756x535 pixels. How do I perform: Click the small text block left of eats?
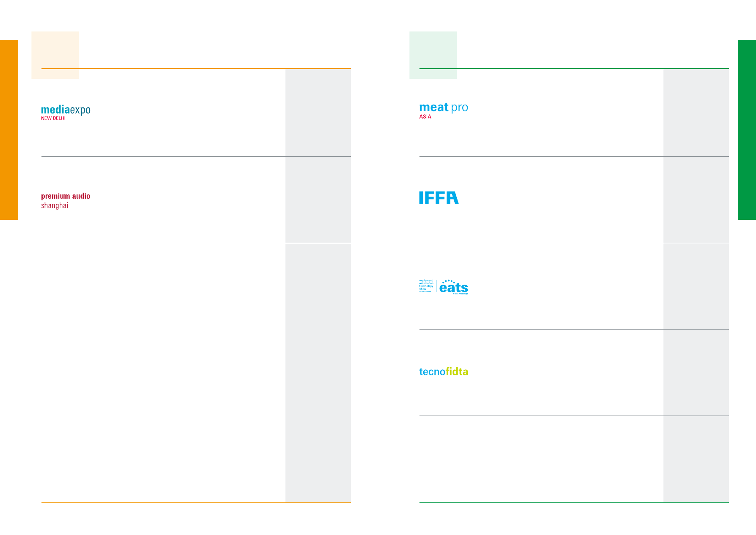(x=426, y=286)
